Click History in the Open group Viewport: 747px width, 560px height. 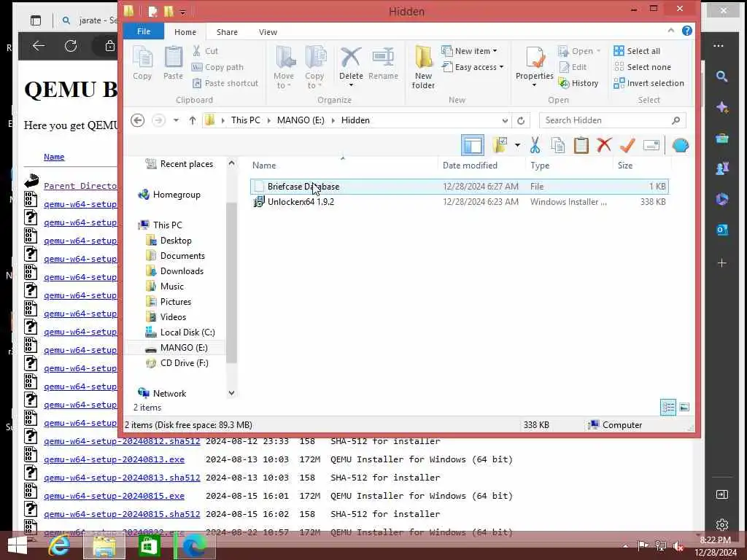tap(578, 83)
